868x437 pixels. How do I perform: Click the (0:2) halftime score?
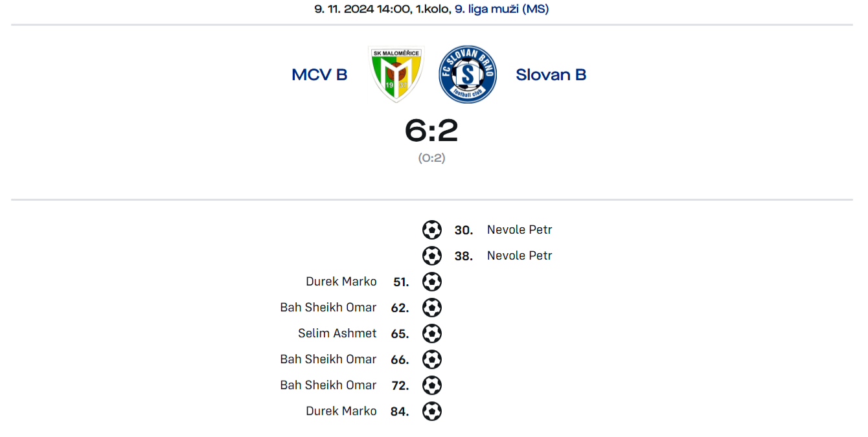(431, 158)
